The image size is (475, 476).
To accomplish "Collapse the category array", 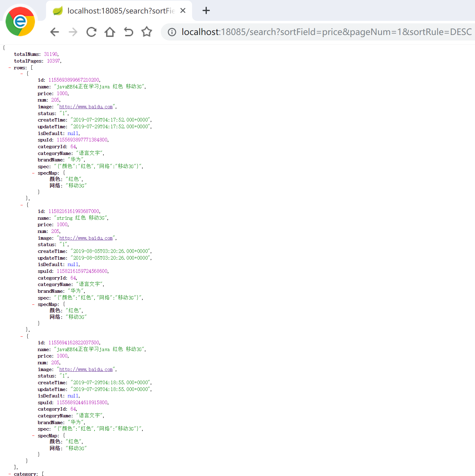I will [x=10, y=474].
